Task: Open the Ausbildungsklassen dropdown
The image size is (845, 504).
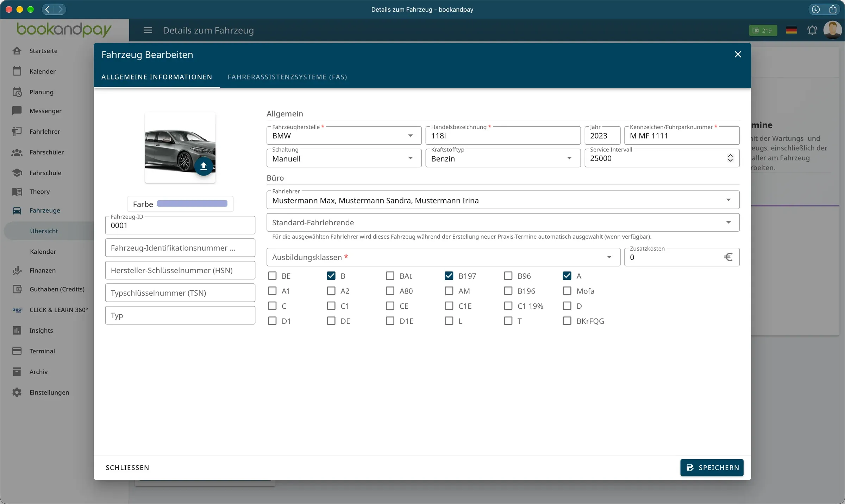Action: pyautogui.click(x=443, y=257)
